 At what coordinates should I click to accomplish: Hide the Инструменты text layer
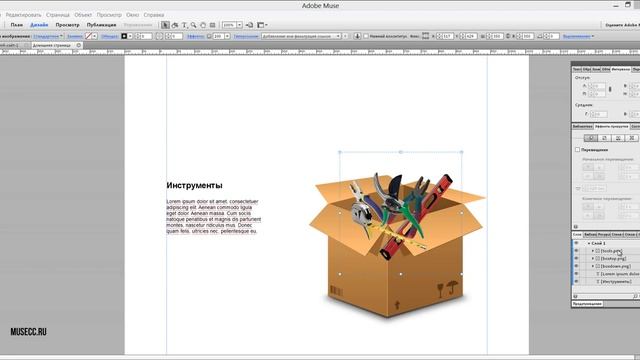[x=576, y=281]
